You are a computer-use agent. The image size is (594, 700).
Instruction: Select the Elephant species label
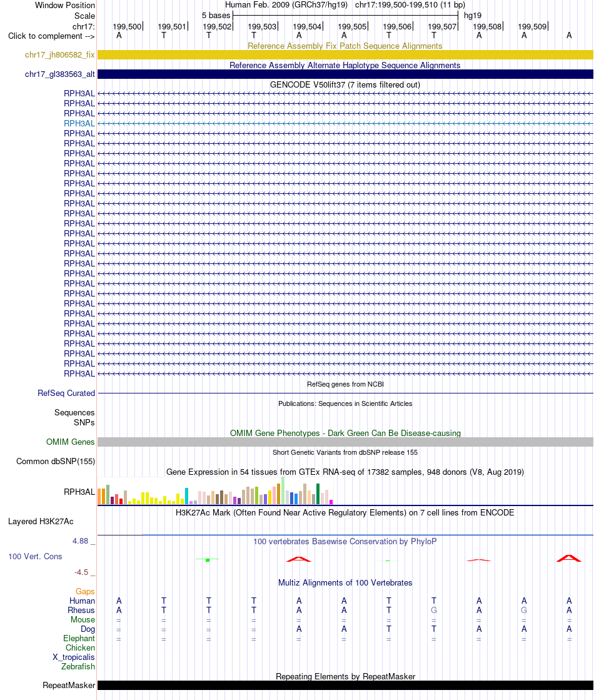(x=79, y=639)
